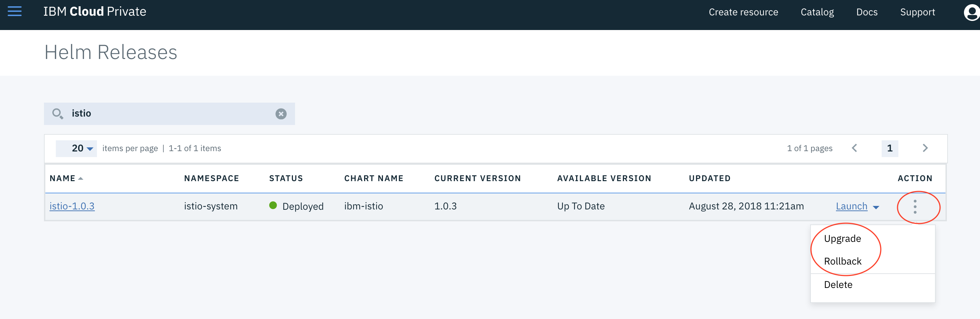
Task: Sort by Name column arrow
Action: (81, 179)
